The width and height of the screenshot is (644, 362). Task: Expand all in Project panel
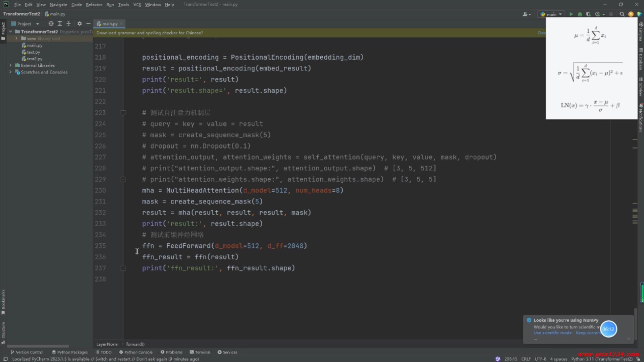pyautogui.click(x=60, y=24)
